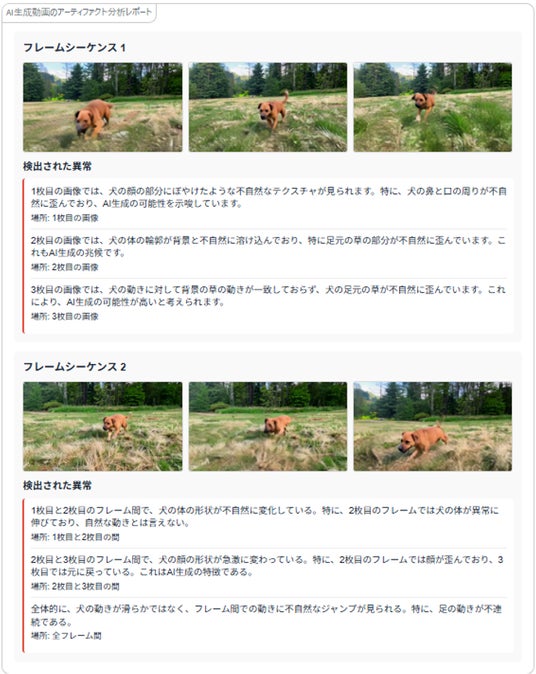Open first thumbnail in フレームシーケンス 1
The width and height of the screenshot is (536, 674).
click(x=103, y=107)
